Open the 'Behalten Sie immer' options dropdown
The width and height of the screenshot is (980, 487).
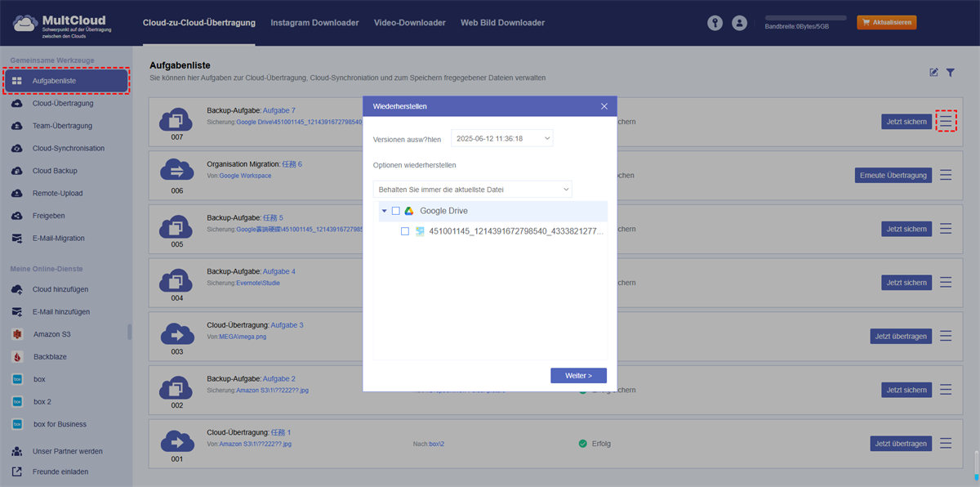pos(473,190)
